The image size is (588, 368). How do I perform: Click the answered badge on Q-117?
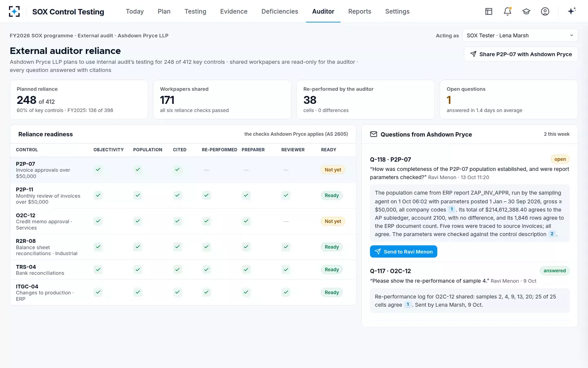(555, 271)
